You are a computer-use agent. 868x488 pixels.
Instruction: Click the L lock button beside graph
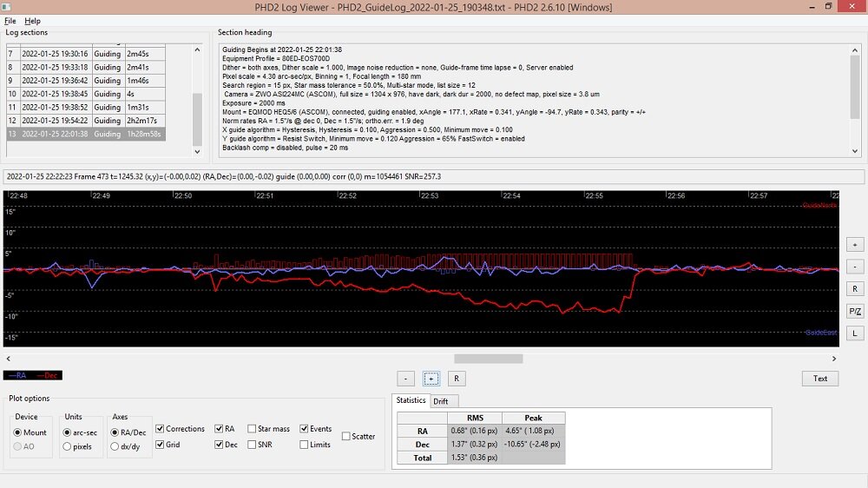click(x=855, y=333)
